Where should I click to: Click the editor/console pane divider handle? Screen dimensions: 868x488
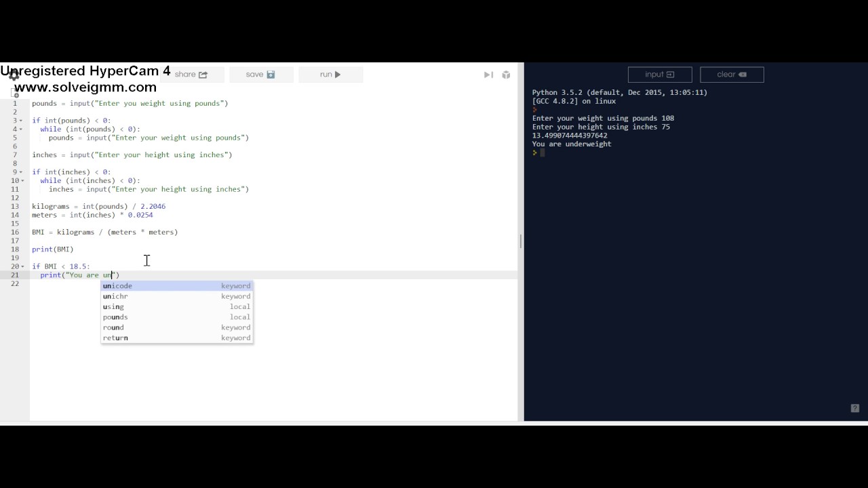(521, 241)
